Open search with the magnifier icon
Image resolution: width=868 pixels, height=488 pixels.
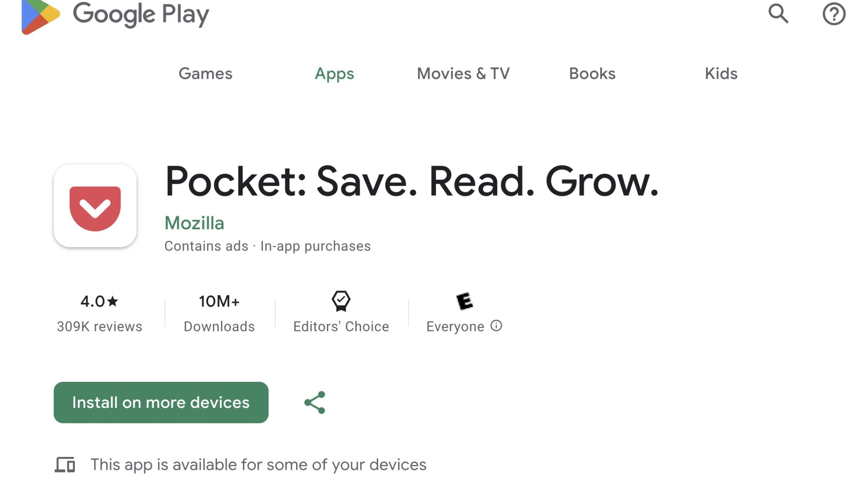pos(778,14)
